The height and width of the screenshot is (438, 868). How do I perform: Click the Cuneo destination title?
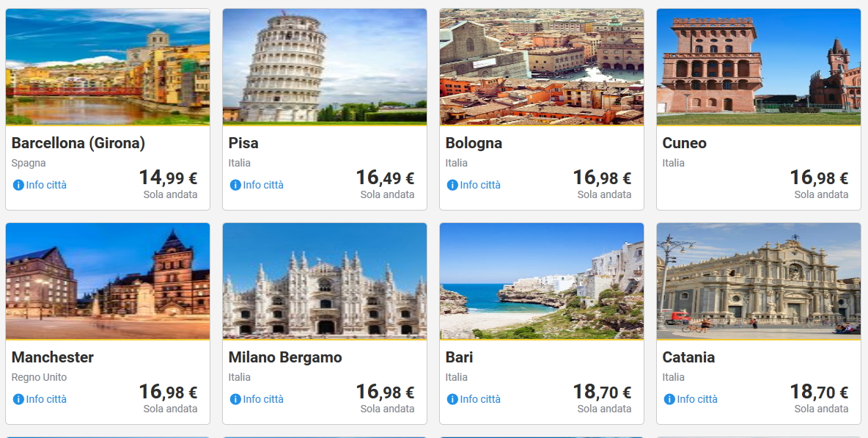(684, 143)
